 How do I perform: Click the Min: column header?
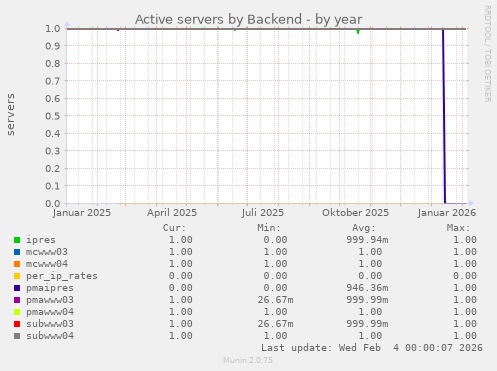269,228
